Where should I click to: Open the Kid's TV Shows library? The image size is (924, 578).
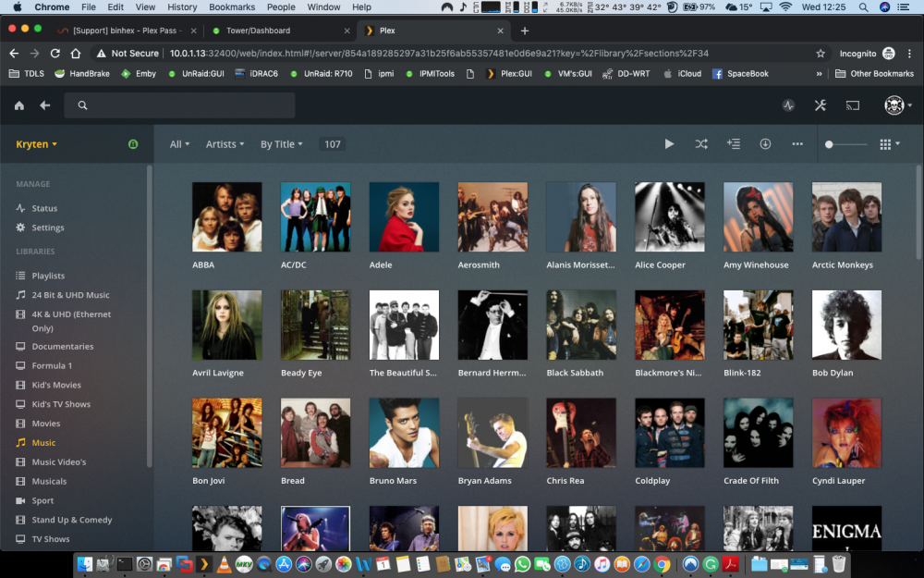tap(61, 404)
